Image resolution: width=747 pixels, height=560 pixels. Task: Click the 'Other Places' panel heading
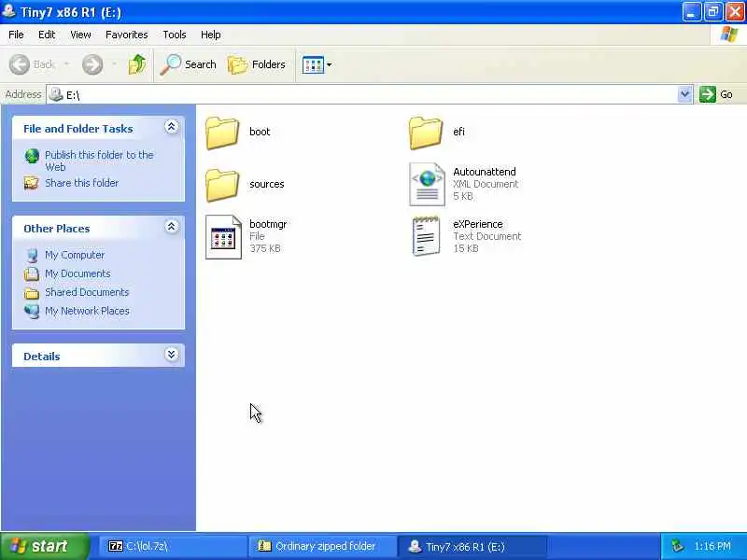(57, 229)
